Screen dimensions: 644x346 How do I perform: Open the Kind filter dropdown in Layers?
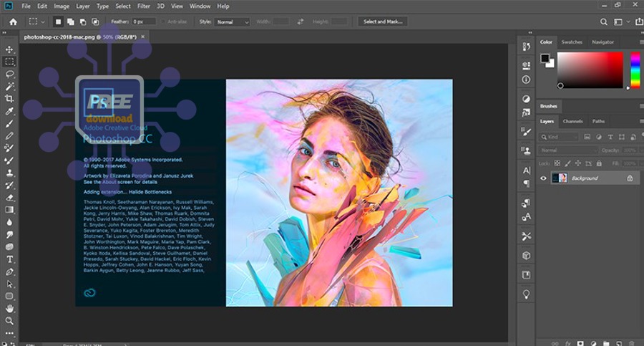[559, 137]
